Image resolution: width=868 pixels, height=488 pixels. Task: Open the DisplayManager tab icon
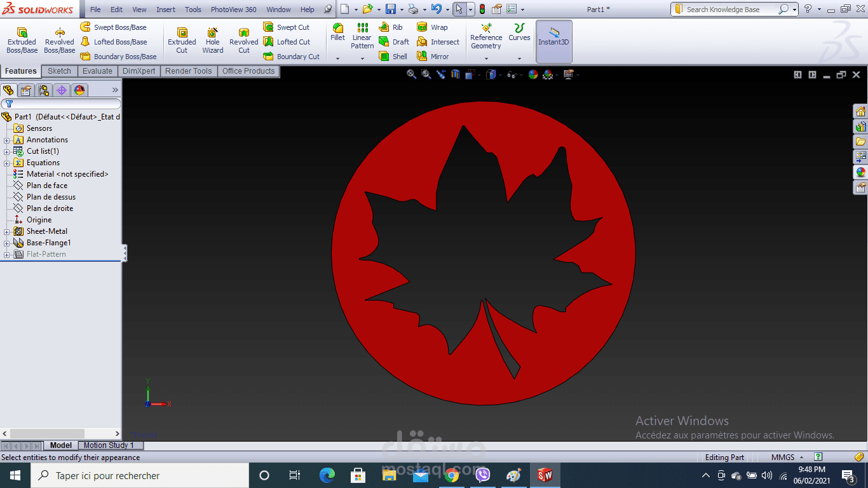pos(79,90)
